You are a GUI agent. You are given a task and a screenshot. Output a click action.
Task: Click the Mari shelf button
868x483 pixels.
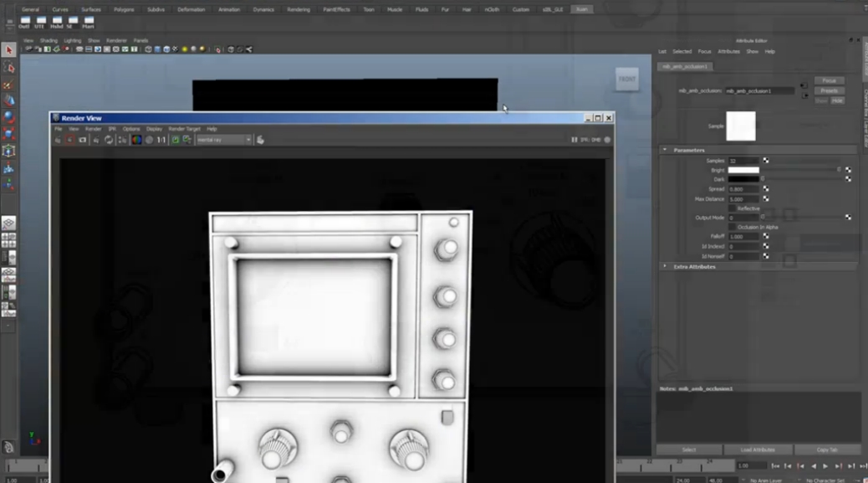(x=89, y=22)
